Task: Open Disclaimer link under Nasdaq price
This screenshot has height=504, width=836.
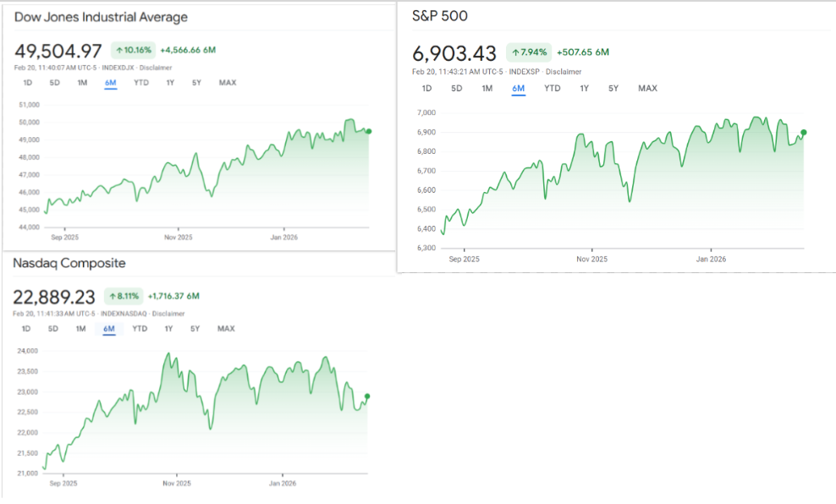Action: [x=168, y=314]
